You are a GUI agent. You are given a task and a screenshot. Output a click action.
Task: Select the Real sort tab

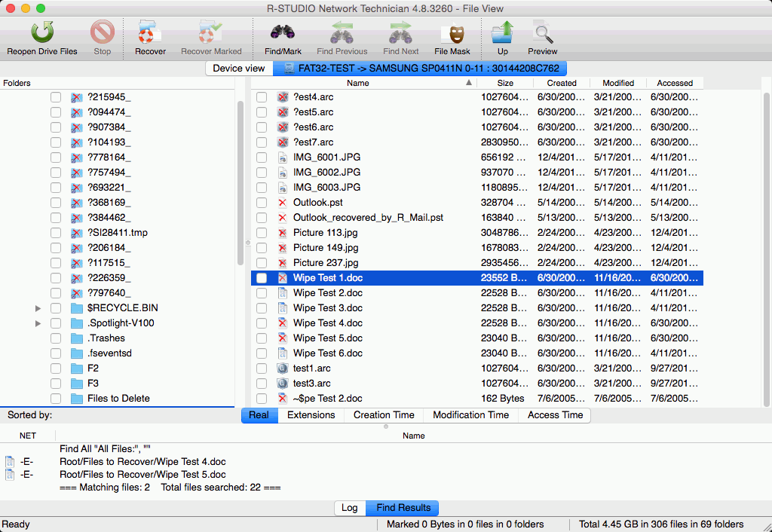coord(259,415)
